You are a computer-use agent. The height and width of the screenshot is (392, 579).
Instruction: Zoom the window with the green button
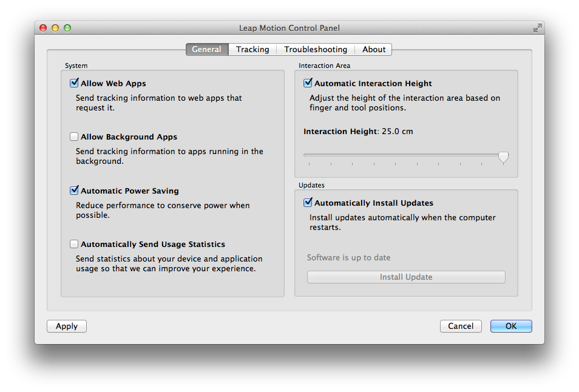(67, 28)
